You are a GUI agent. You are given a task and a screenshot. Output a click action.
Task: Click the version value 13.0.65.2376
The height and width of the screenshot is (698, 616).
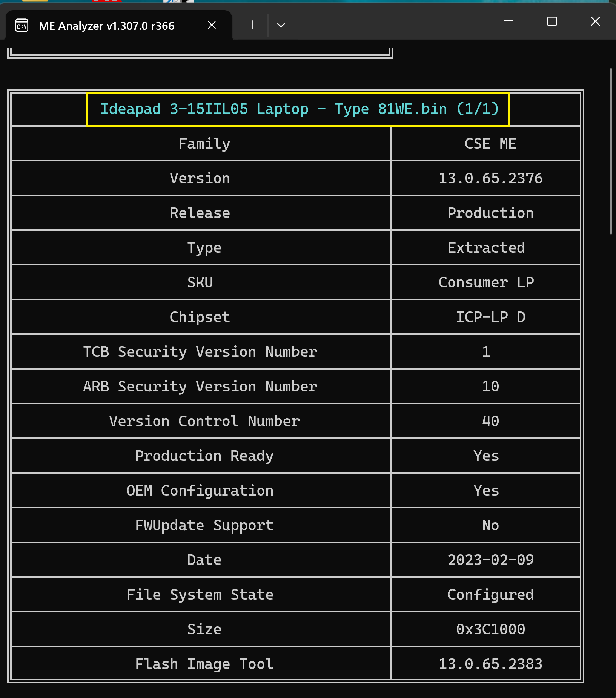click(x=490, y=178)
